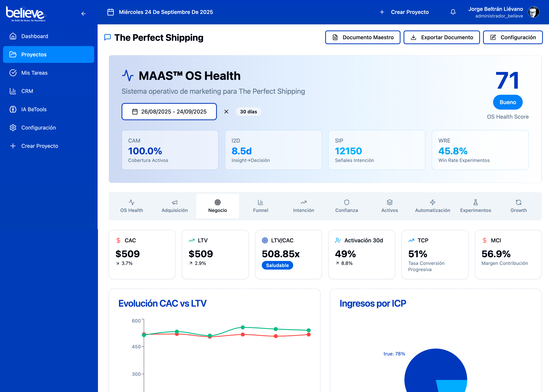Switch to the Experimentos tab
This screenshot has height=392, width=549.
click(x=475, y=206)
